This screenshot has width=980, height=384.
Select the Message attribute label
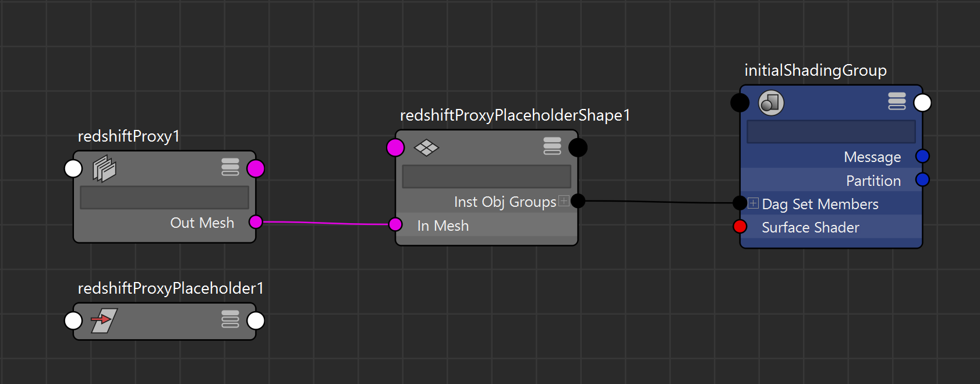tap(872, 157)
